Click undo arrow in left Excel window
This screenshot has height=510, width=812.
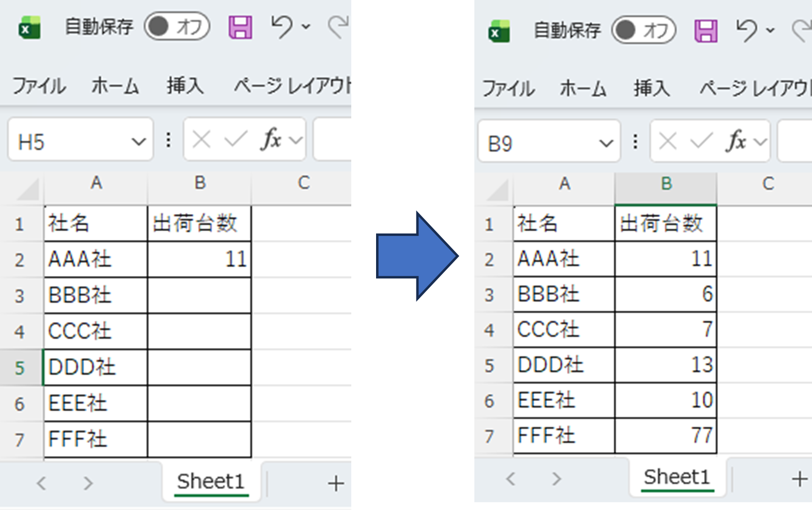(x=282, y=26)
